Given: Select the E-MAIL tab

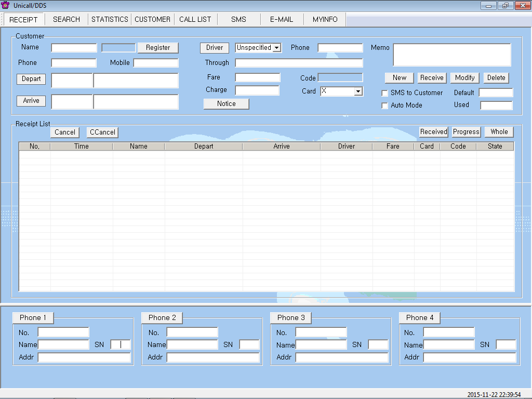Looking at the screenshot, I should point(282,19).
